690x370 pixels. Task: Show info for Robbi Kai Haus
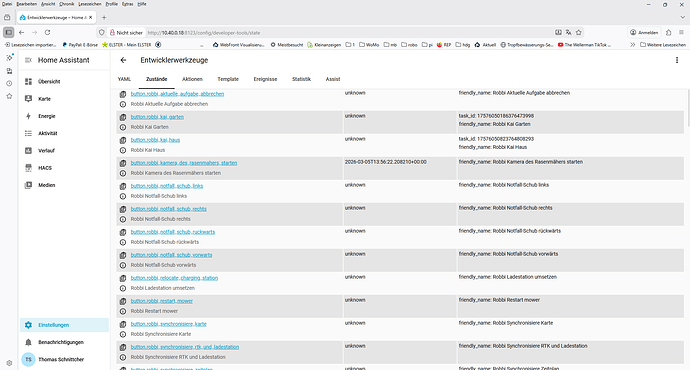tap(123, 150)
